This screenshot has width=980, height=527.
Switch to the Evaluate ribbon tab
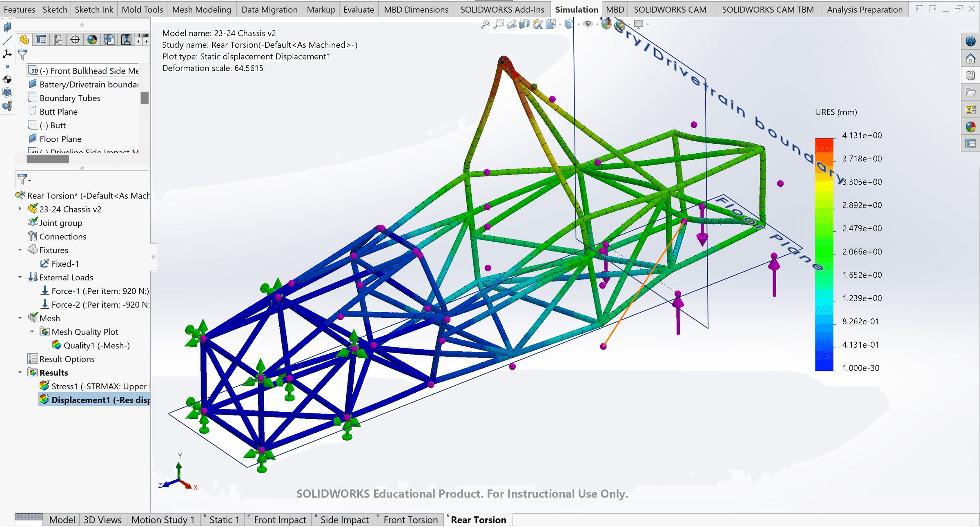(x=359, y=9)
